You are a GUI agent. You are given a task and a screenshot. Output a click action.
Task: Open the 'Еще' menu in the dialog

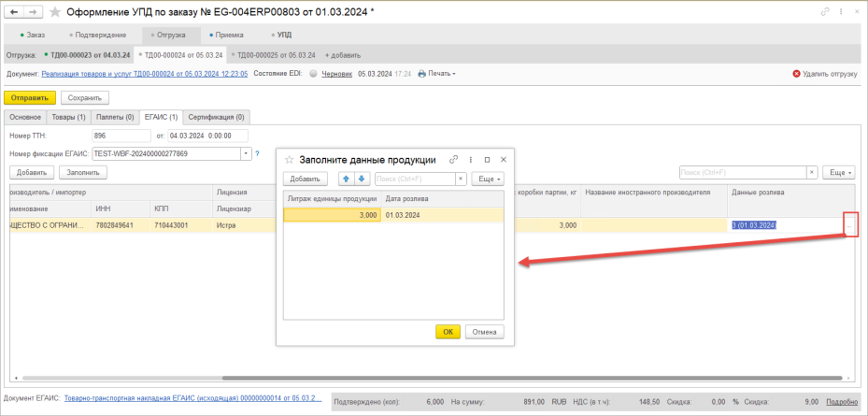click(488, 179)
